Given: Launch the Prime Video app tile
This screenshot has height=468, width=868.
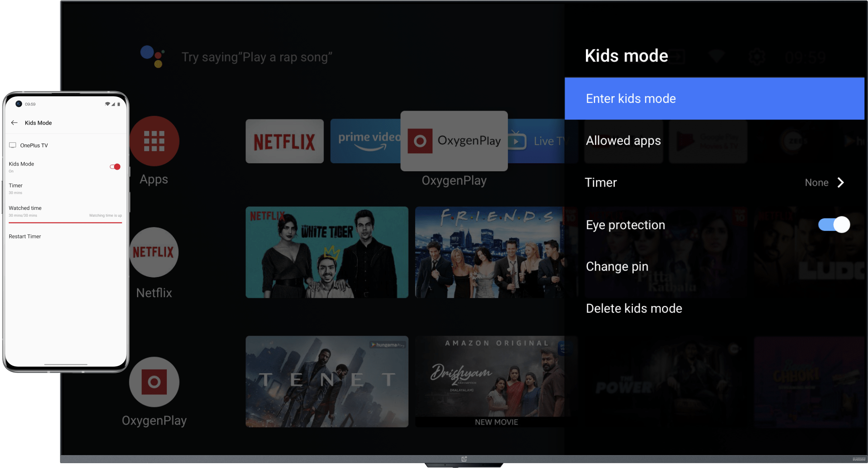Looking at the screenshot, I should pos(365,141).
